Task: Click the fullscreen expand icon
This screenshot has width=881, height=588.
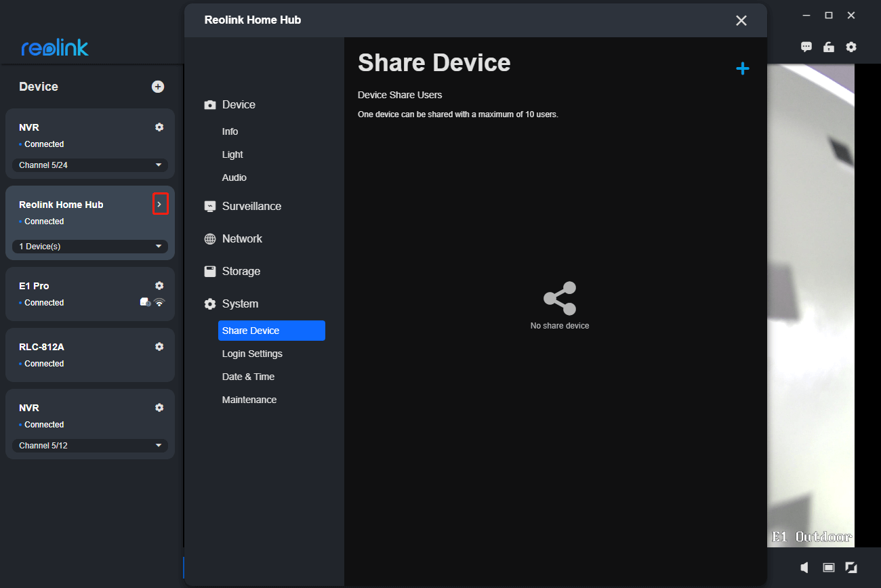Action: pos(851,567)
